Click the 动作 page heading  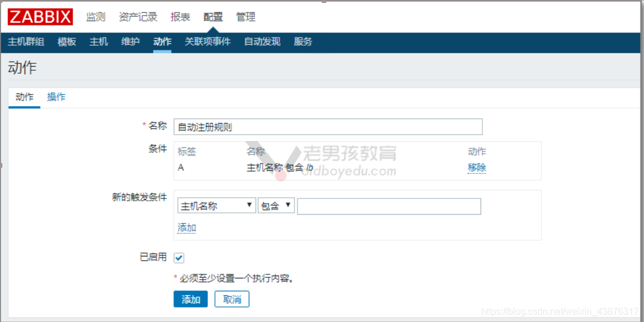point(22,68)
